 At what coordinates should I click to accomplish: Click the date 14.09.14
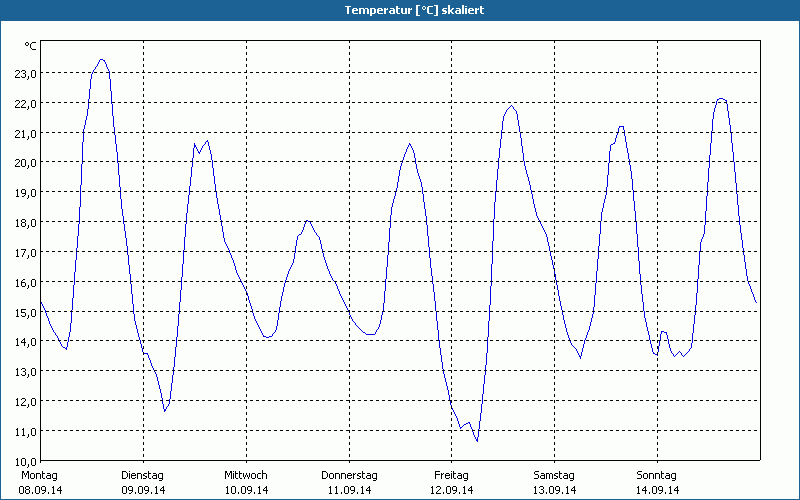click(x=658, y=490)
